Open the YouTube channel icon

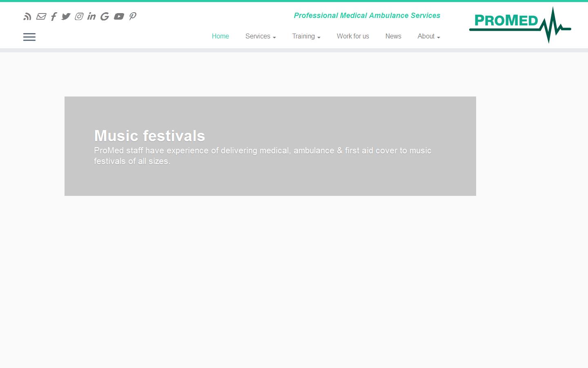click(x=119, y=16)
